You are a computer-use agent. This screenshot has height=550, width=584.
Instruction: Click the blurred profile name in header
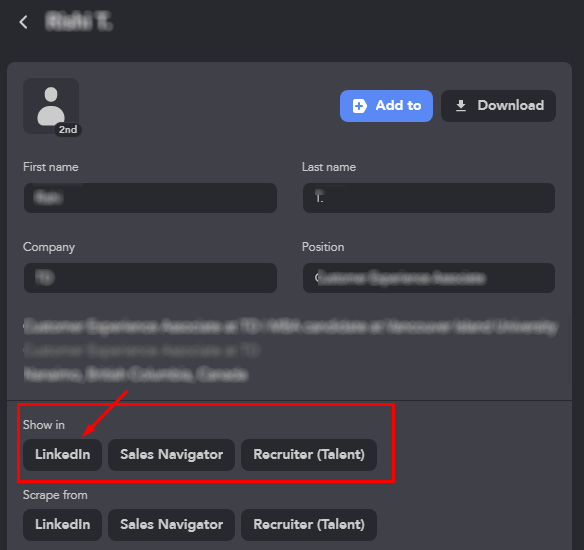click(79, 22)
